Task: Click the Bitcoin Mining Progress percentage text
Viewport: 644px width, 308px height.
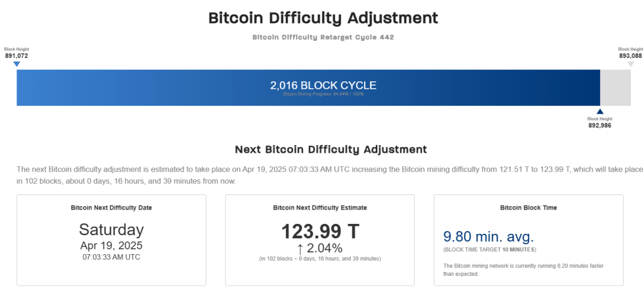Action: pos(323,95)
